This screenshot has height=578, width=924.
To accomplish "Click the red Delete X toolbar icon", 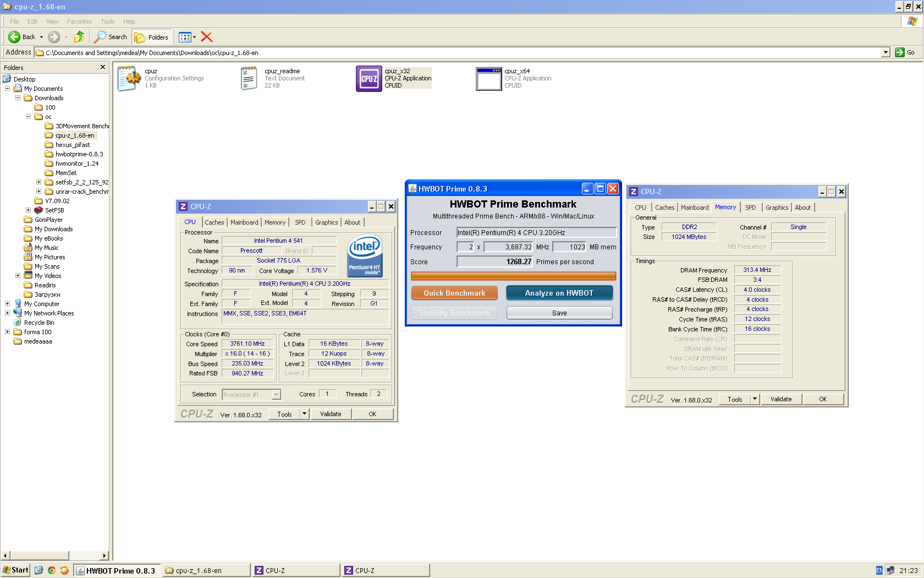I will [207, 37].
